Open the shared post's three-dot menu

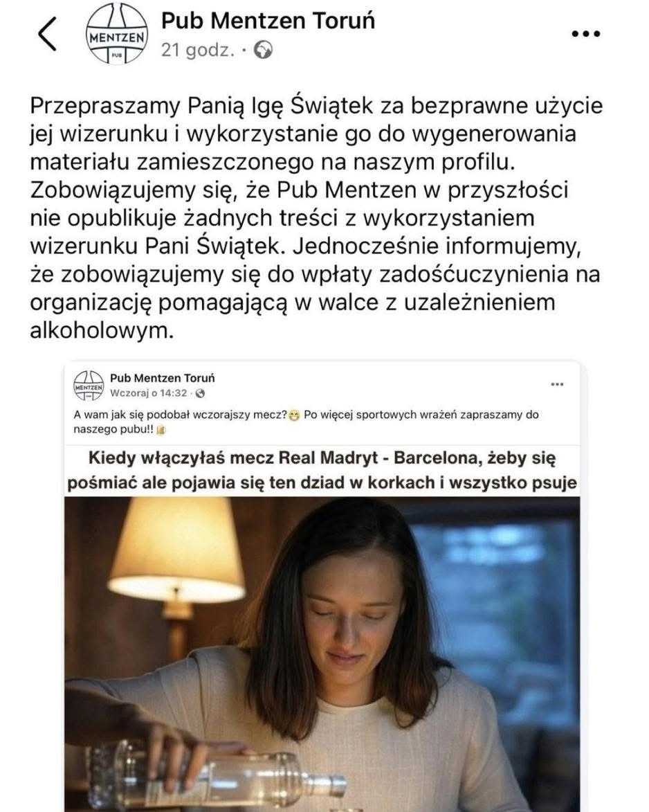(557, 384)
